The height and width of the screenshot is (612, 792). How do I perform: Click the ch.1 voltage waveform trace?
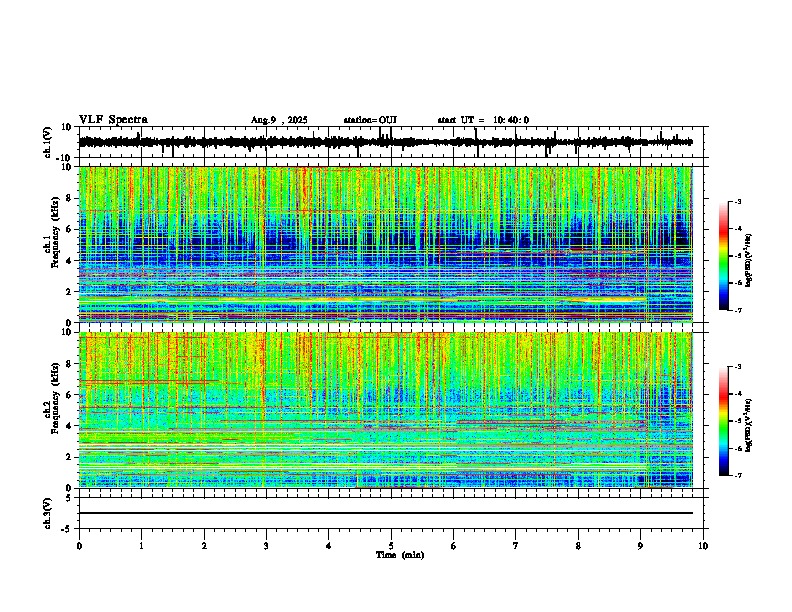click(385, 142)
